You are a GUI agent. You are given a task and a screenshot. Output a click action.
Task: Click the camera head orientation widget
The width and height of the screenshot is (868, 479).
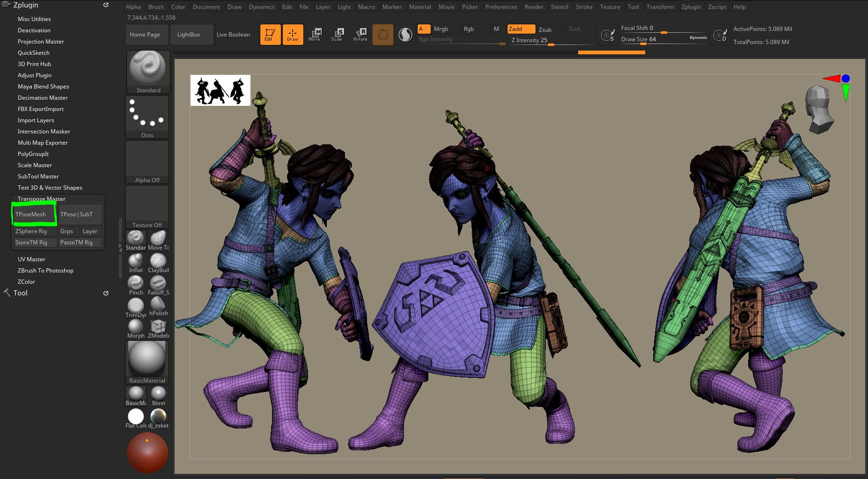[820, 109]
